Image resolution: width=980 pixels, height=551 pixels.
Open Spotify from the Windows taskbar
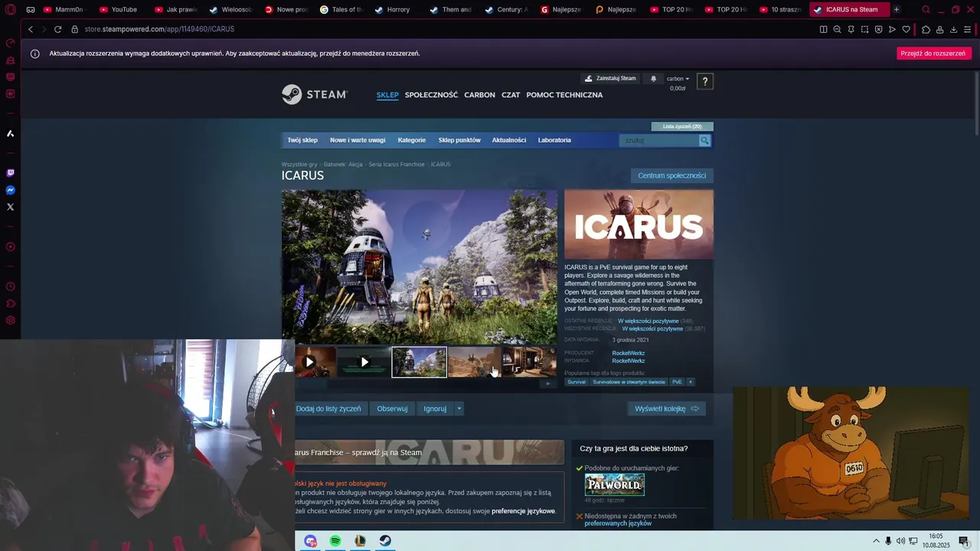click(x=335, y=541)
